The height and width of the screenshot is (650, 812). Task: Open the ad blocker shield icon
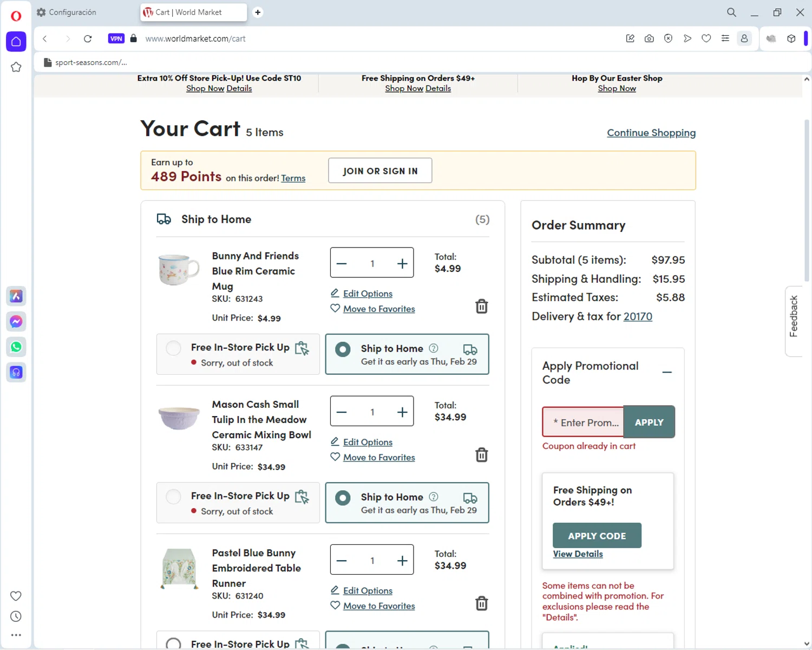pyautogui.click(x=668, y=38)
